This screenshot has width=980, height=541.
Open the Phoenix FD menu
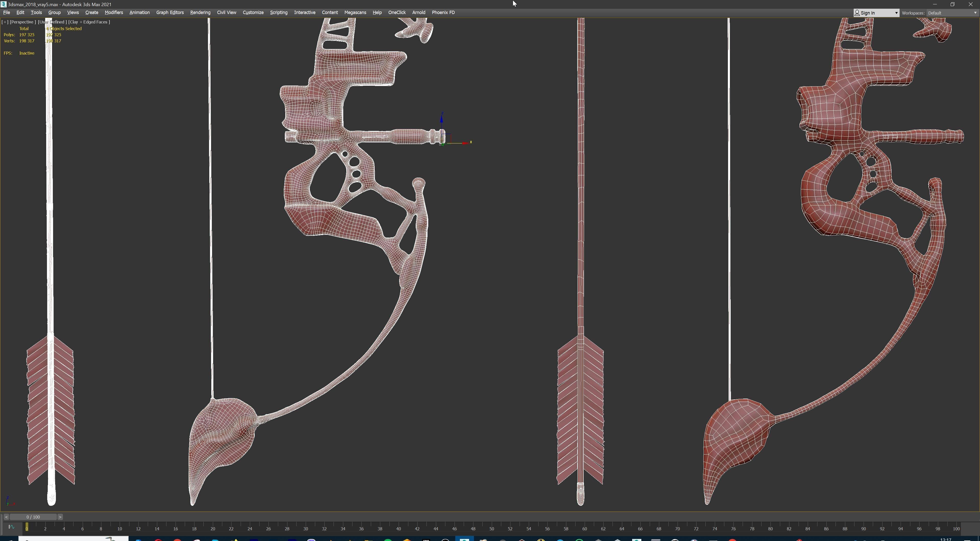pyautogui.click(x=443, y=13)
